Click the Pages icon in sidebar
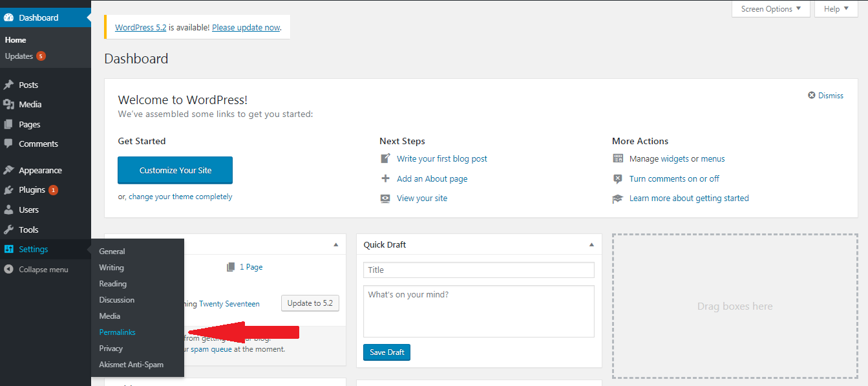This screenshot has width=868, height=386. point(8,124)
